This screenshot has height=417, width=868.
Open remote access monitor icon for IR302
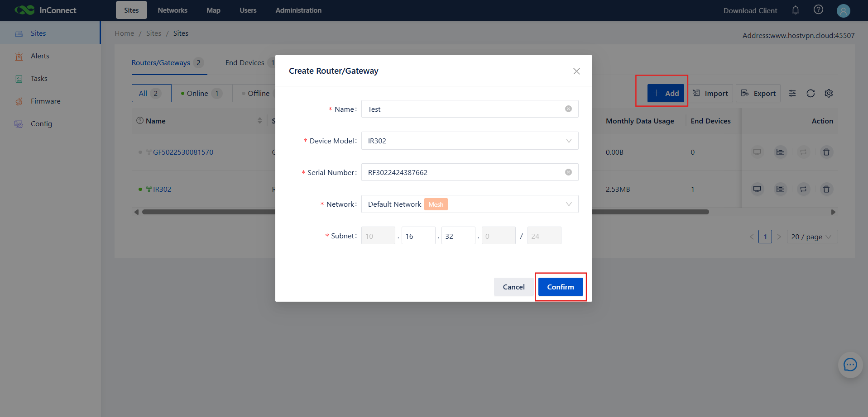757,189
